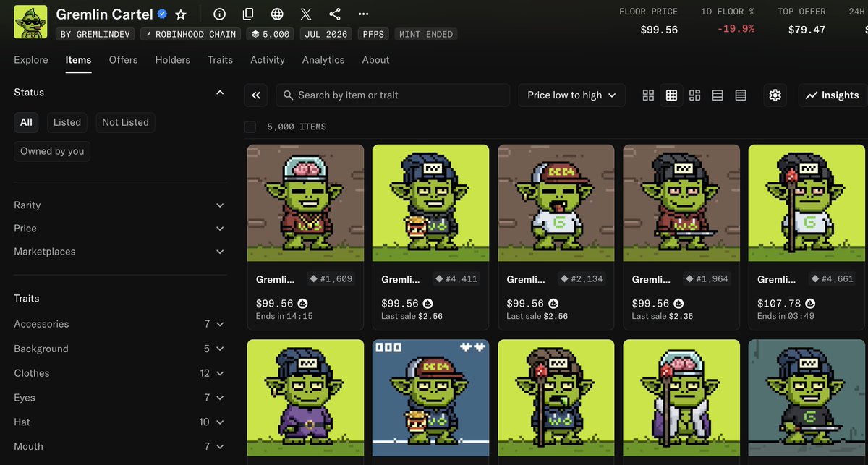Image resolution: width=868 pixels, height=465 pixels.
Task: Go to the Explore tab
Action: click(31, 60)
